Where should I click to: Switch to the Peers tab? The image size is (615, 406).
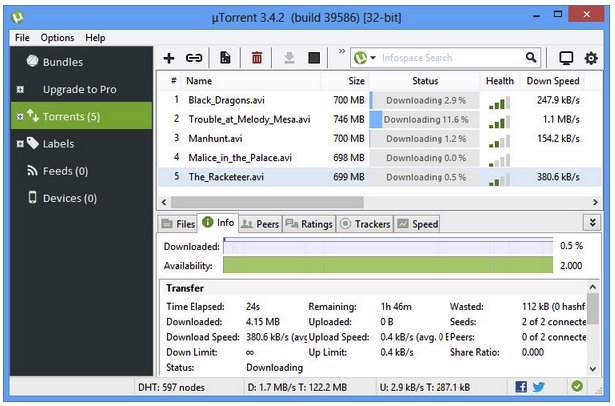tap(260, 224)
